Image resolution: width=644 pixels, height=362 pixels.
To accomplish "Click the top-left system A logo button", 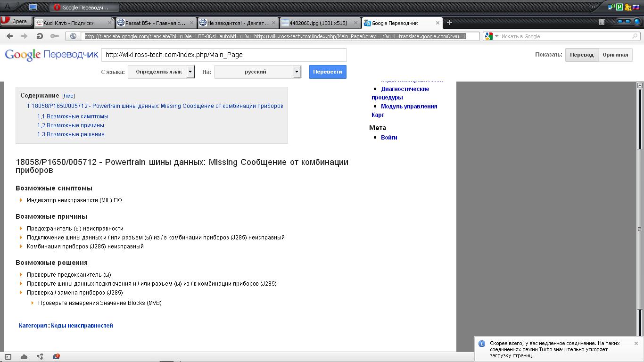I will [x=8, y=7].
